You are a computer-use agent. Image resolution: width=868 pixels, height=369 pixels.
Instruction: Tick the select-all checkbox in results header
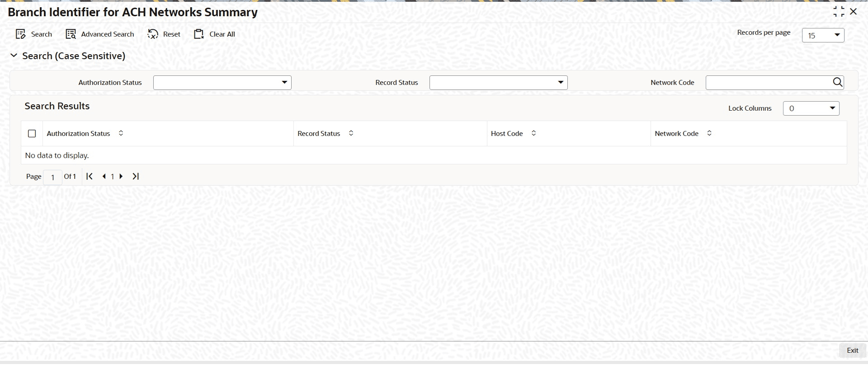pos(32,134)
